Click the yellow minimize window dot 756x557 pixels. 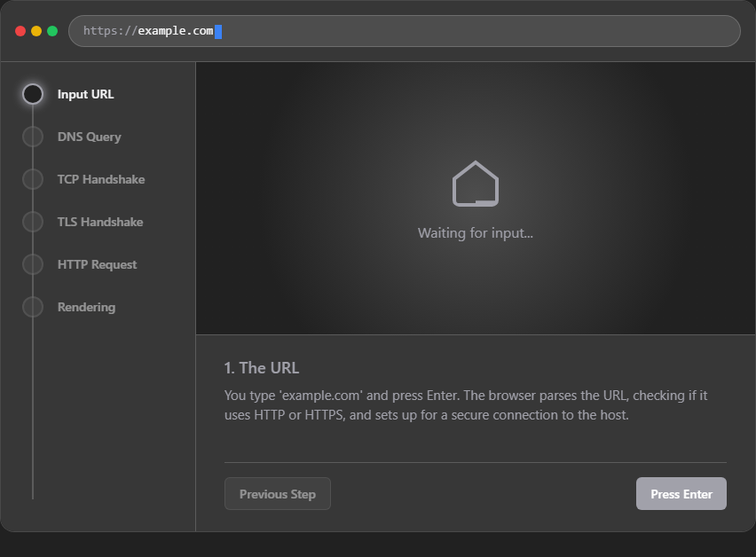pyautogui.click(x=36, y=31)
